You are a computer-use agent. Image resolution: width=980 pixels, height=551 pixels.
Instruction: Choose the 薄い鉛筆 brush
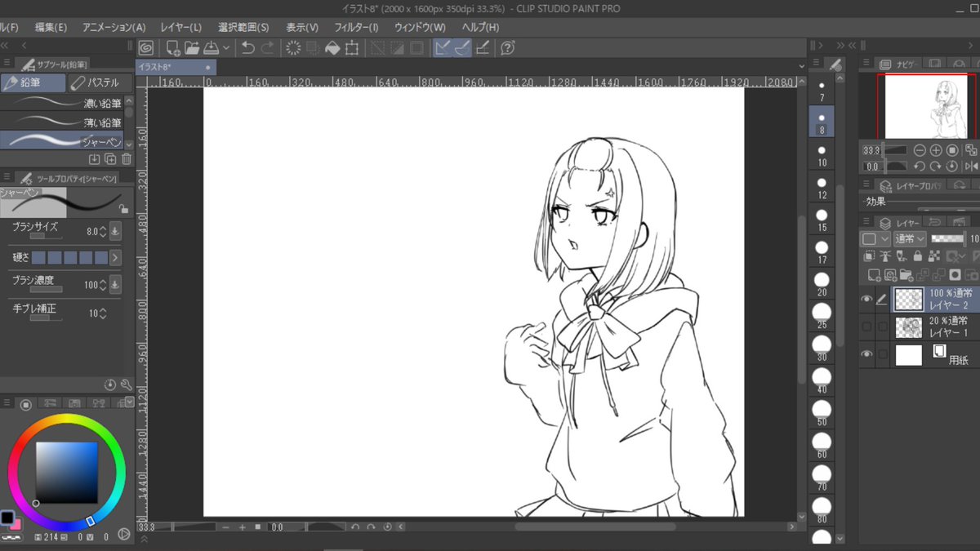[x=62, y=122]
